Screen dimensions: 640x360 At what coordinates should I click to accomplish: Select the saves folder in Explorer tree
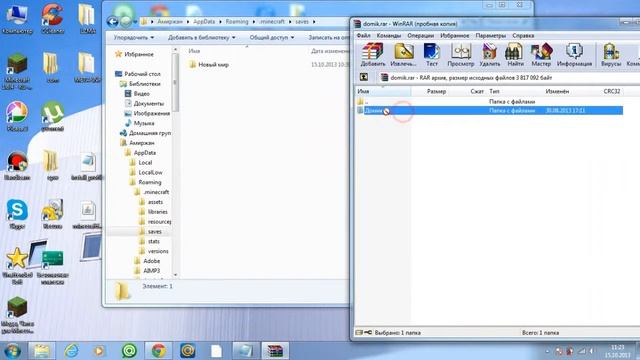coord(150,231)
